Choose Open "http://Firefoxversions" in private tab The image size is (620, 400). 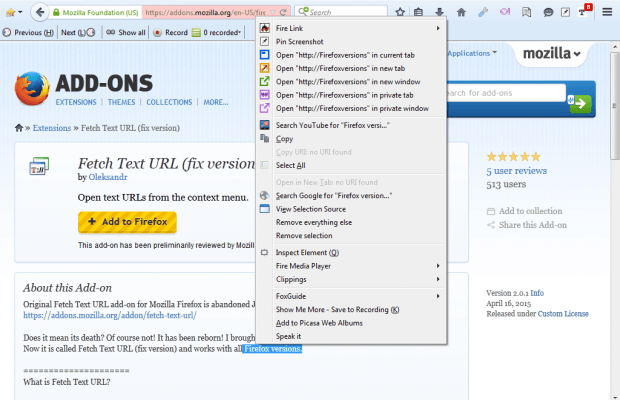coord(352,95)
